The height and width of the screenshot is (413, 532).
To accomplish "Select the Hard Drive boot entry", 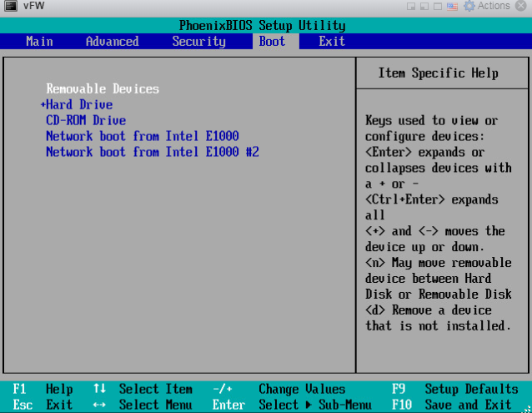I will tap(79, 104).
